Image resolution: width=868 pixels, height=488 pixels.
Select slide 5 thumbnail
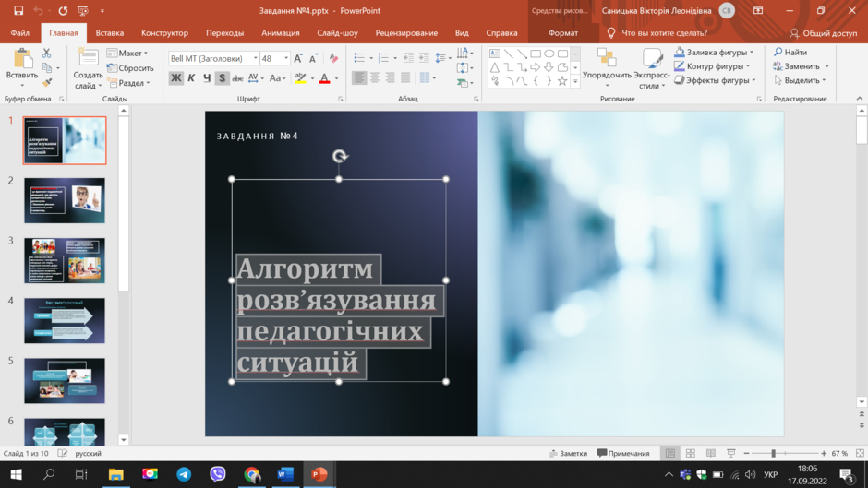pos(65,381)
